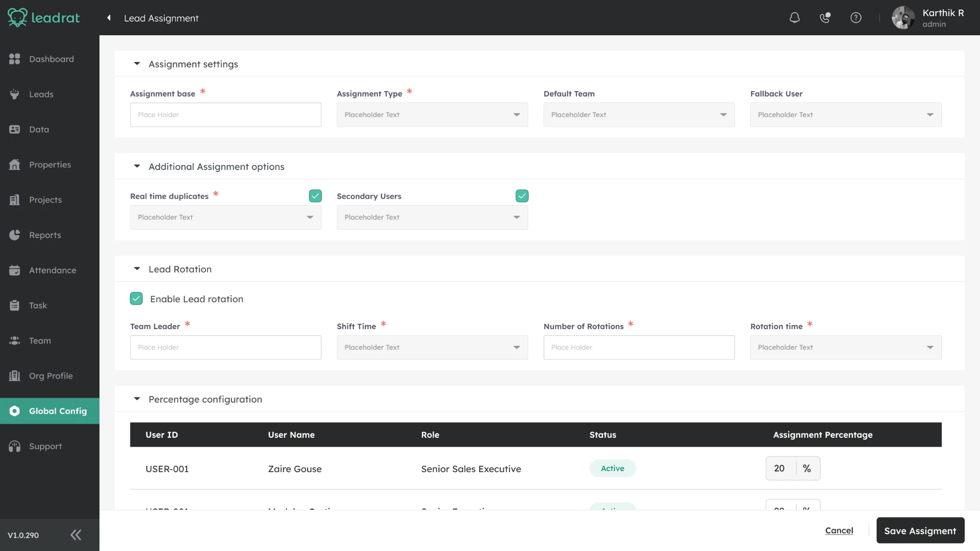Click the Reports pie chart icon

click(15, 235)
